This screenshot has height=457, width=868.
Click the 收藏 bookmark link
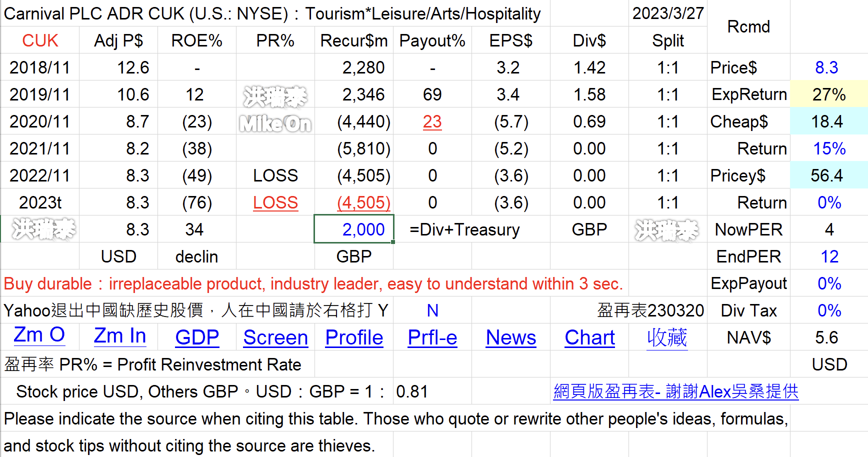(667, 338)
